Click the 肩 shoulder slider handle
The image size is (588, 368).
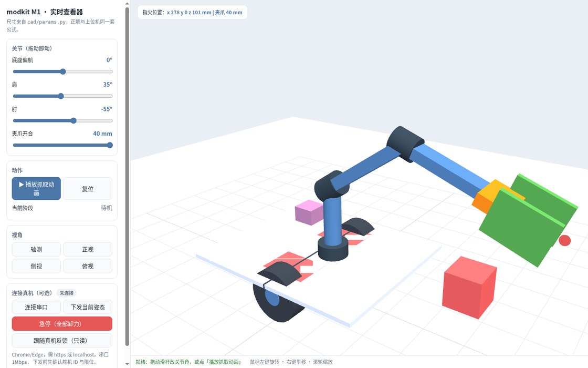[61, 96]
